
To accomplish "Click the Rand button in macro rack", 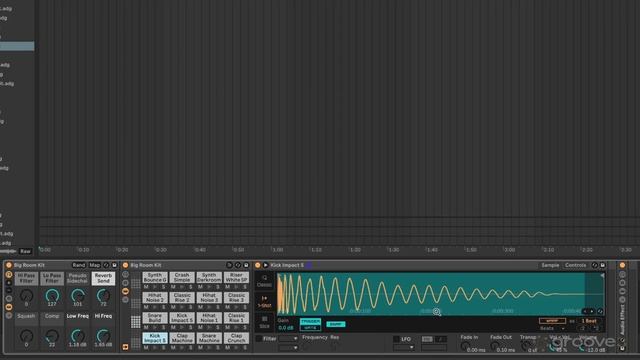I will 79,265.
